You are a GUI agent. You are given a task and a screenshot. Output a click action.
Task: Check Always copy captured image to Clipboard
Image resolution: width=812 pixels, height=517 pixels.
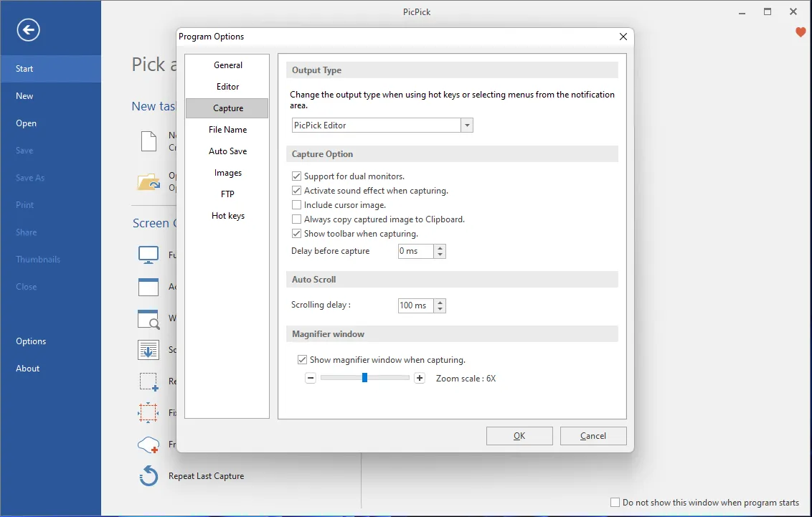click(x=296, y=219)
